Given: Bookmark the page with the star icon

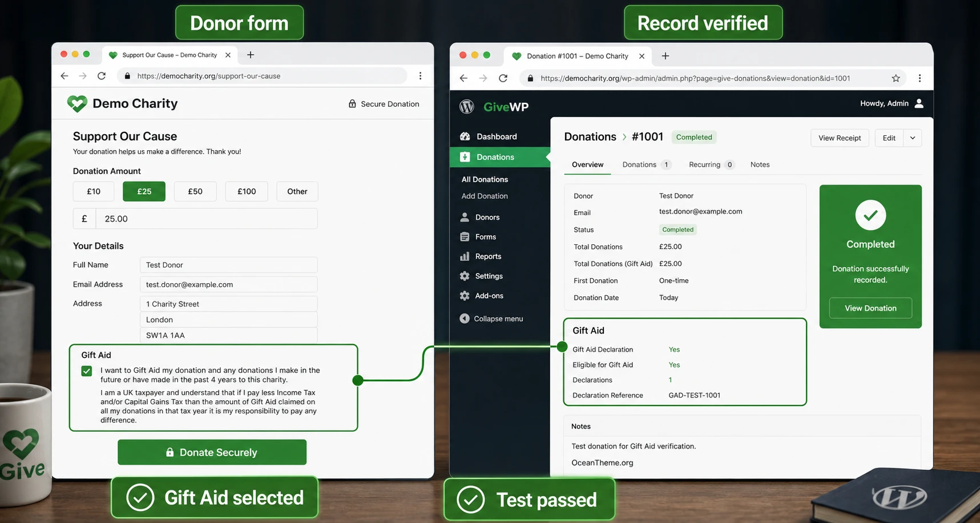Looking at the screenshot, I should pyautogui.click(x=896, y=78).
